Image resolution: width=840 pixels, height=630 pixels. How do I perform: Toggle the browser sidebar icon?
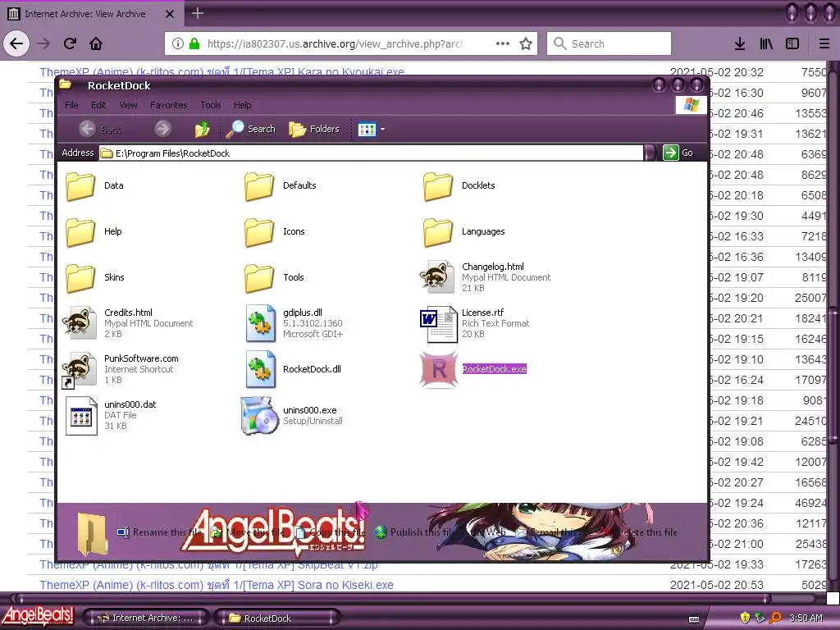[792, 43]
